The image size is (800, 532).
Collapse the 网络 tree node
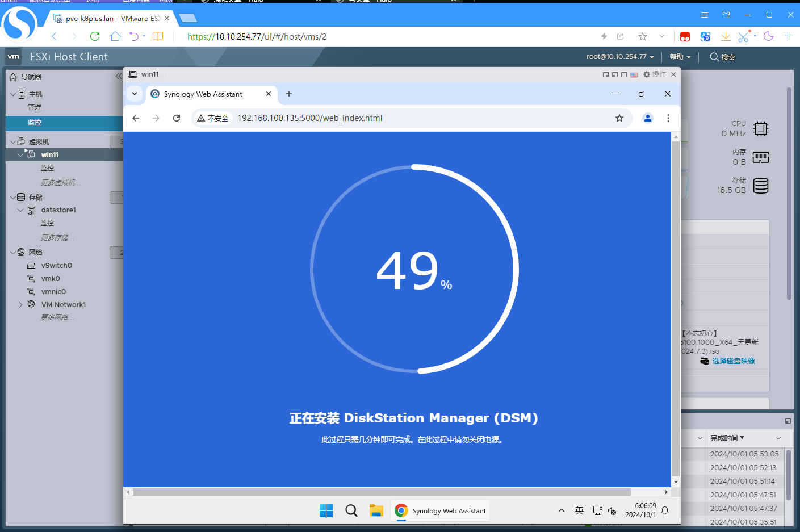click(x=13, y=252)
